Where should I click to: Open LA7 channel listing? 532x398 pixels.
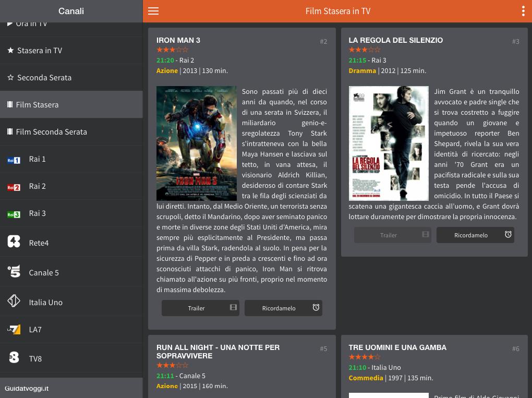click(71, 330)
